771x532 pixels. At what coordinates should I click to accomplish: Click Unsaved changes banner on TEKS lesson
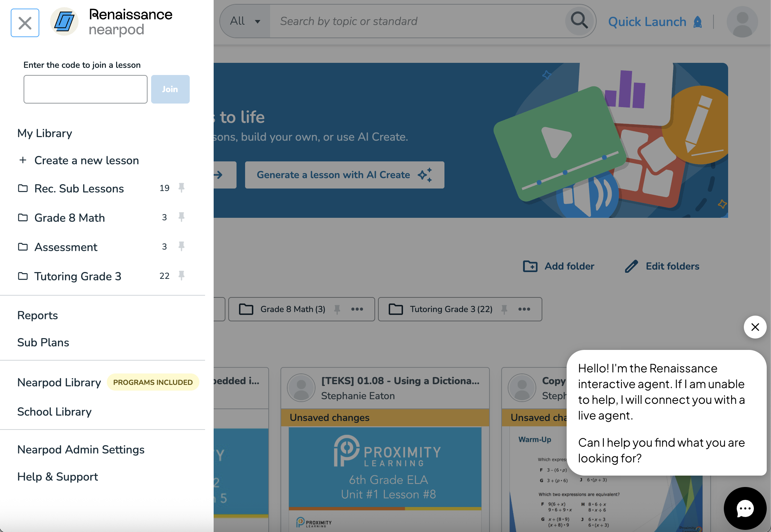click(x=385, y=417)
